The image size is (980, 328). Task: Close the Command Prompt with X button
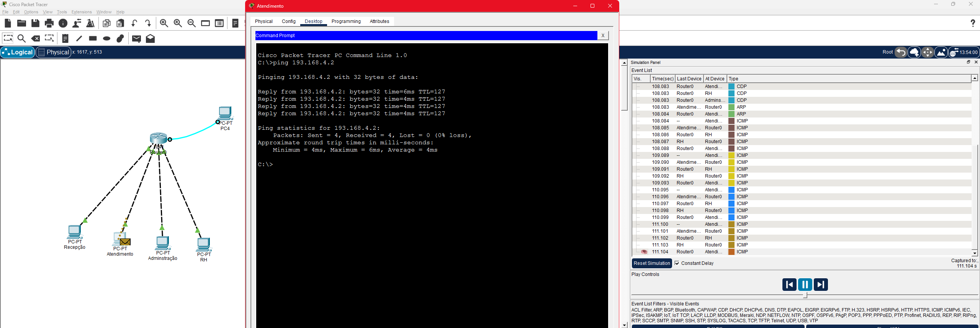(603, 36)
